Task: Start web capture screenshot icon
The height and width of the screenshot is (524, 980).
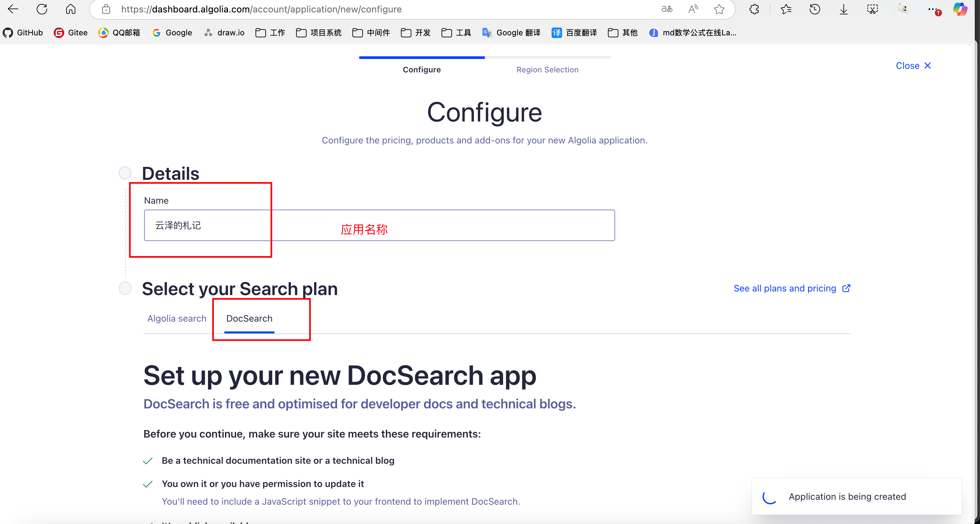Action: [x=873, y=9]
